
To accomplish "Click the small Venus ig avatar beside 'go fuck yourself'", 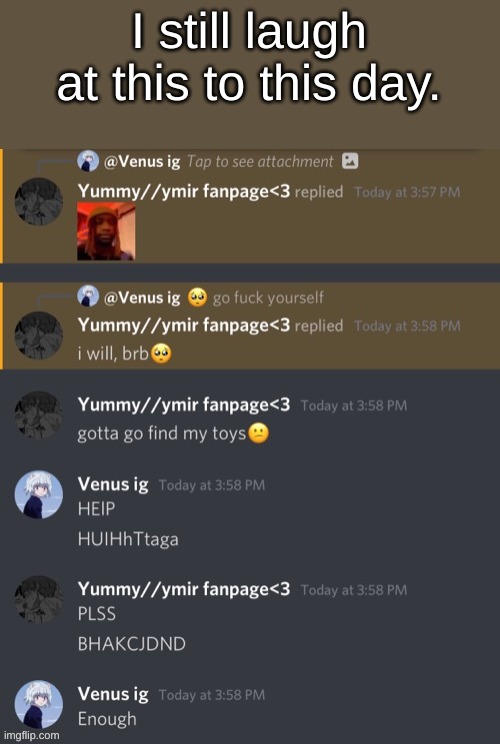I will click(88, 297).
